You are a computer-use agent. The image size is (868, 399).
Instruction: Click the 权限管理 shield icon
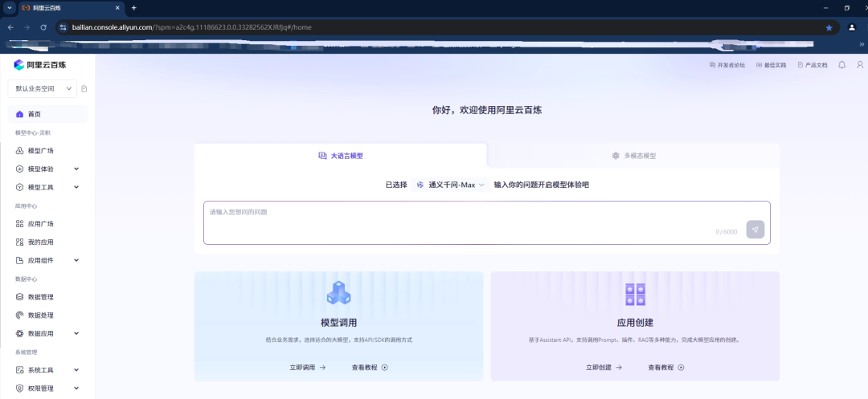point(20,388)
